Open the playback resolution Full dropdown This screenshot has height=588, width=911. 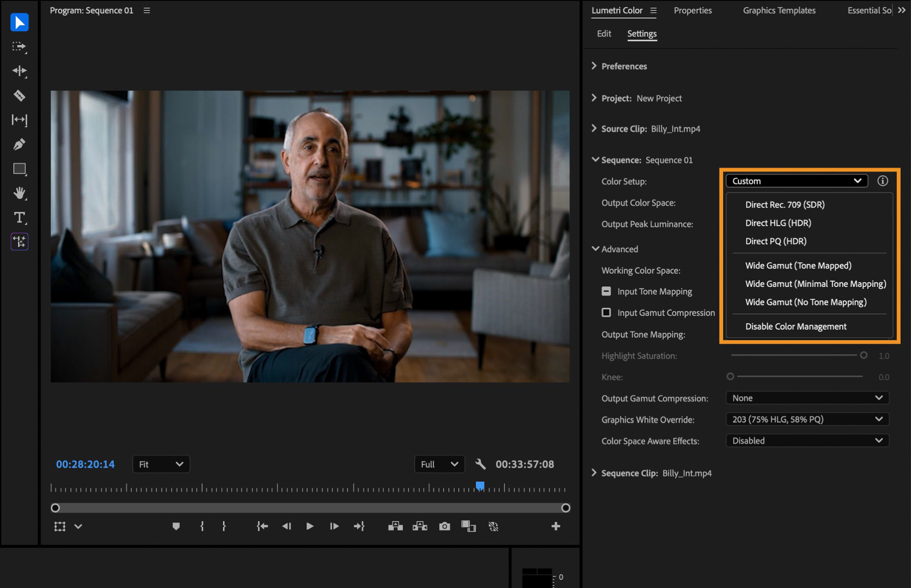439,464
